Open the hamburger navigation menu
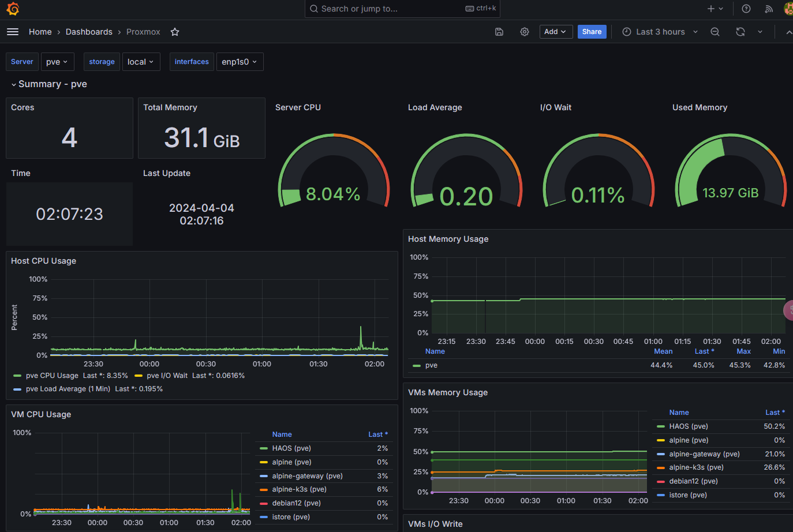The image size is (793, 532). pos(13,32)
